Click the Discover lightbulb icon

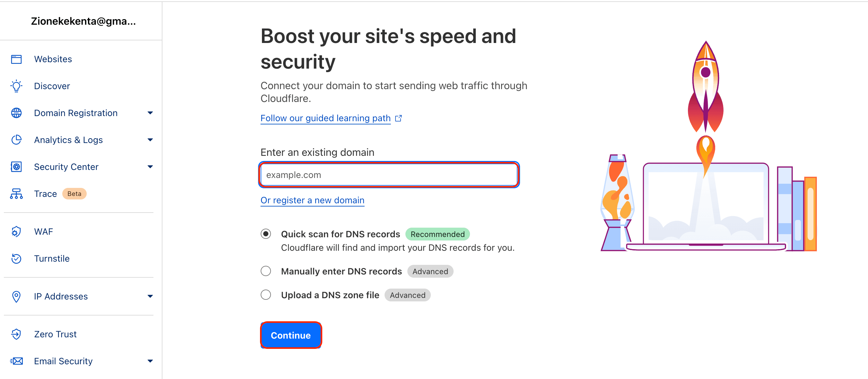pos(16,86)
